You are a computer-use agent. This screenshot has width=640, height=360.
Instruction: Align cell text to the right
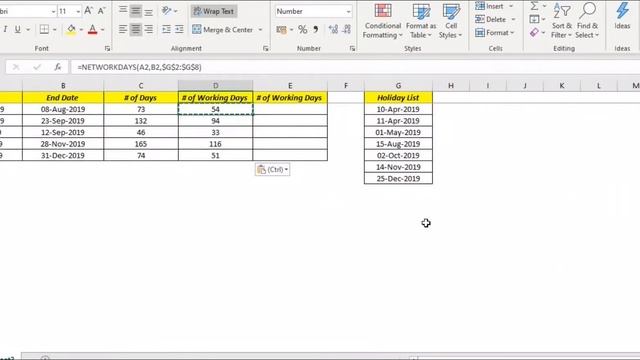click(x=149, y=29)
